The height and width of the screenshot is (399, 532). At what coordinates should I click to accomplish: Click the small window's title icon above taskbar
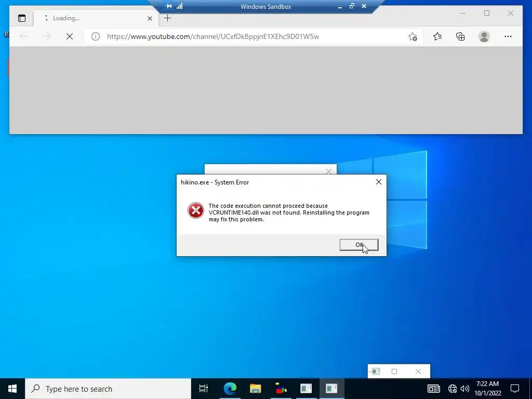[x=375, y=371]
